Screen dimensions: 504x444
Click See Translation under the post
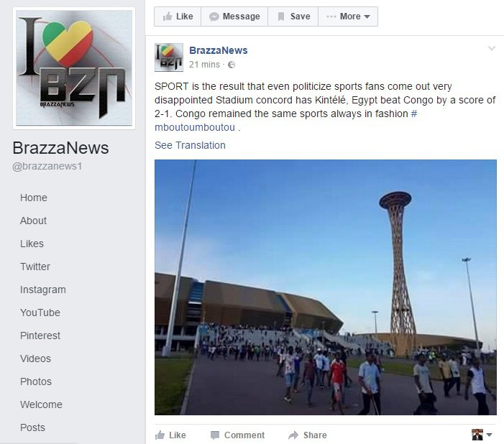[x=190, y=145]
